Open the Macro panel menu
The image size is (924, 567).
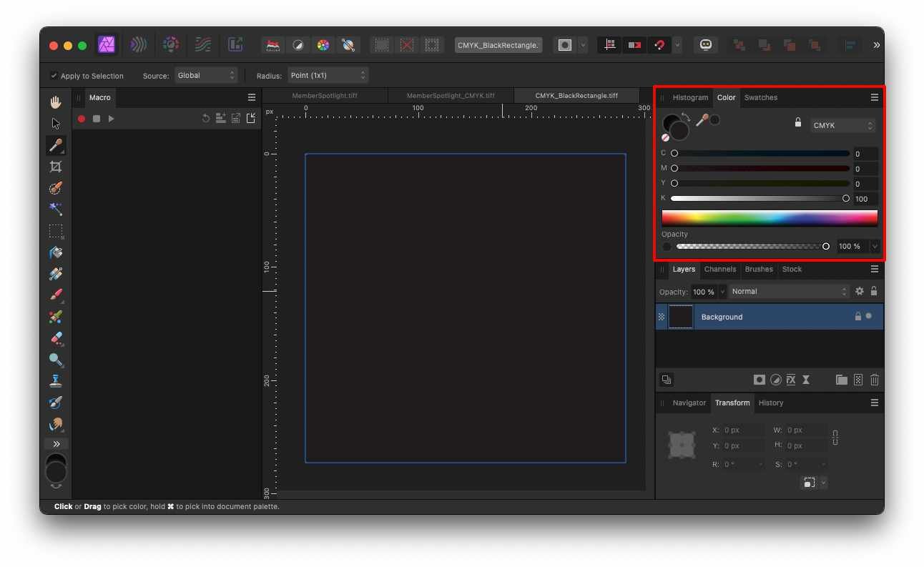coord(252,97)
